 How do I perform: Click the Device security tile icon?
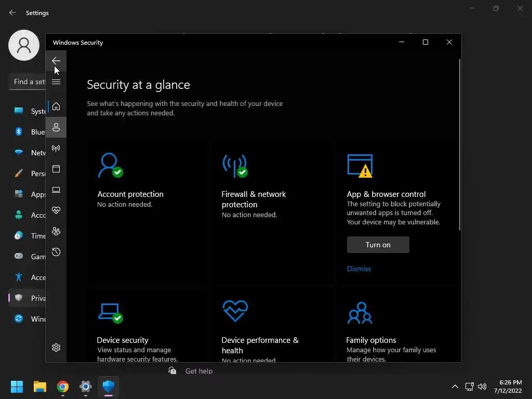[110, 313]
